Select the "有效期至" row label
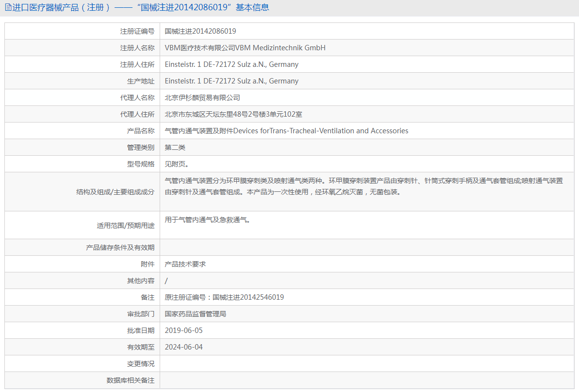 [x=141, y=348]
